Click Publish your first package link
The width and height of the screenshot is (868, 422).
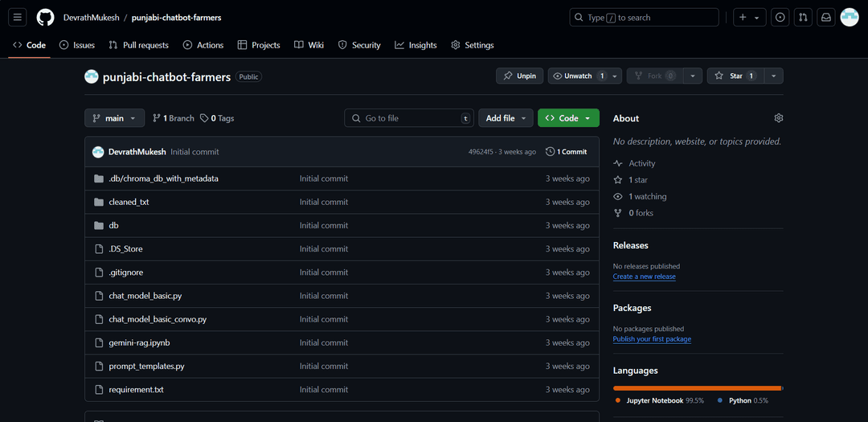click(x=652, y=339)
